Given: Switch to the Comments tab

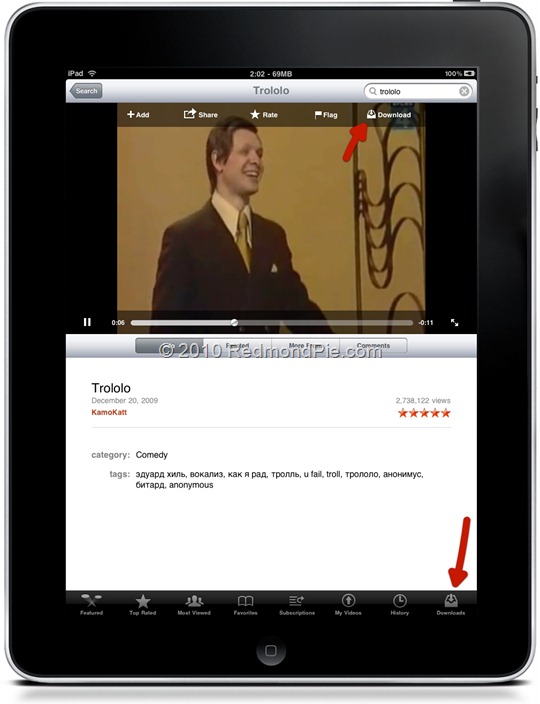Looking at the screenshot, I should click(x=373, y=346).
